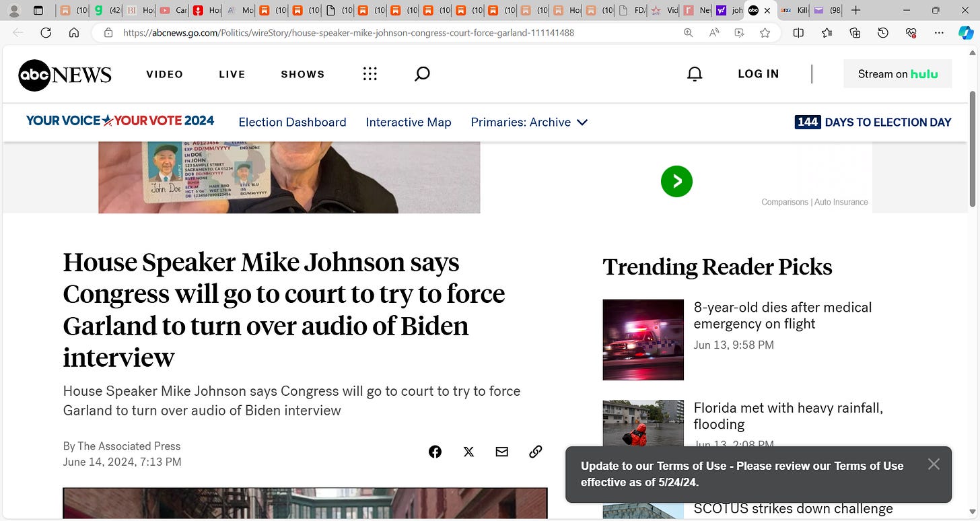This screenshot has width=980, height=521.
Task: Switch to the green g tab labeled (42
Action: [108, 10]
